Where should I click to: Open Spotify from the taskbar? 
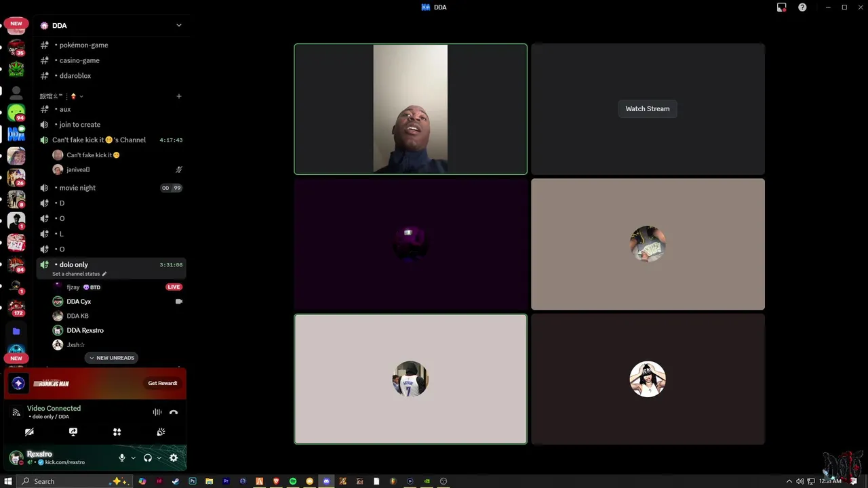pos(293,481)
